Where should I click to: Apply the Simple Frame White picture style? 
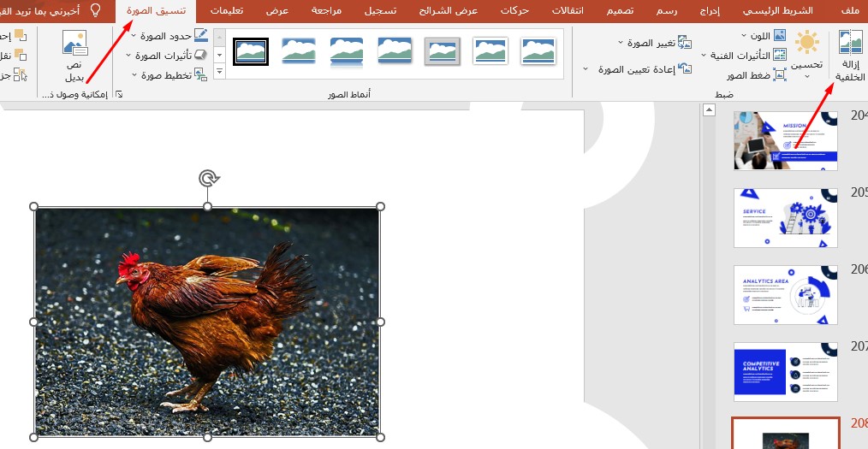538,50
